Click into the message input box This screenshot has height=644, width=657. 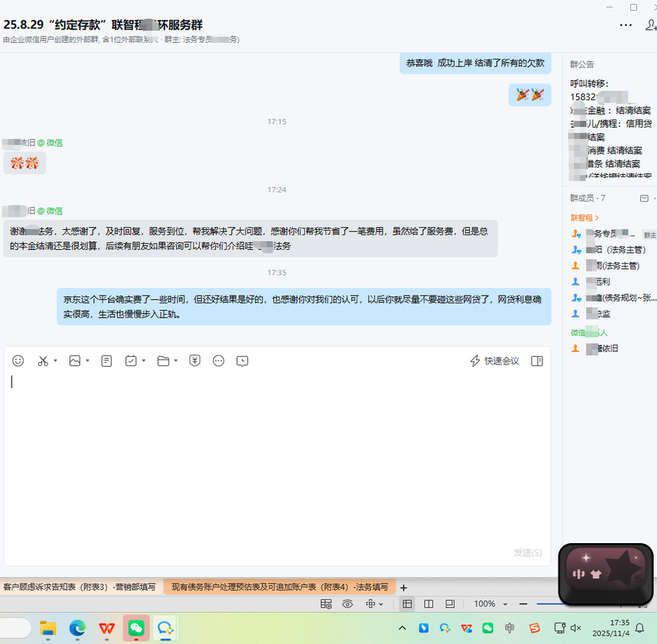tap(275, 458)
